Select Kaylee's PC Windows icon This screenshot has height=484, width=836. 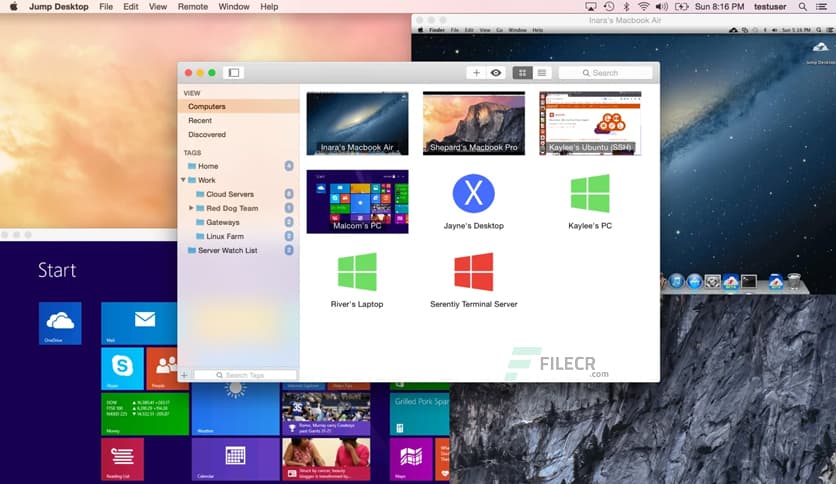coord(590,193)
